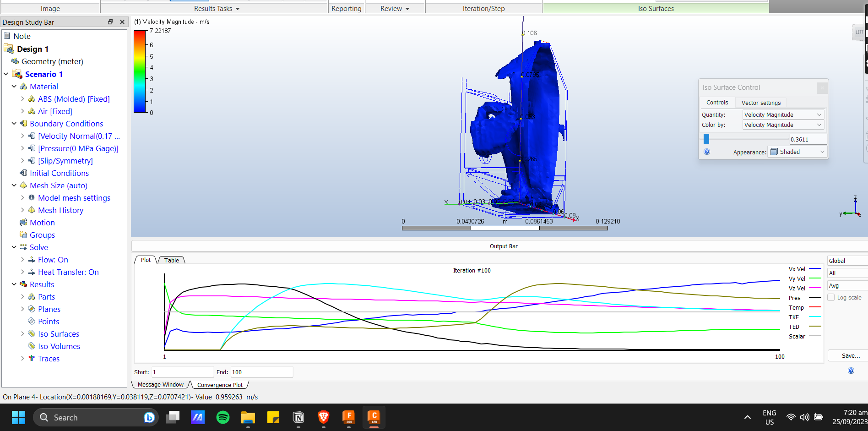
Task: Click the Traces icon in the tree
Action: 32,358
